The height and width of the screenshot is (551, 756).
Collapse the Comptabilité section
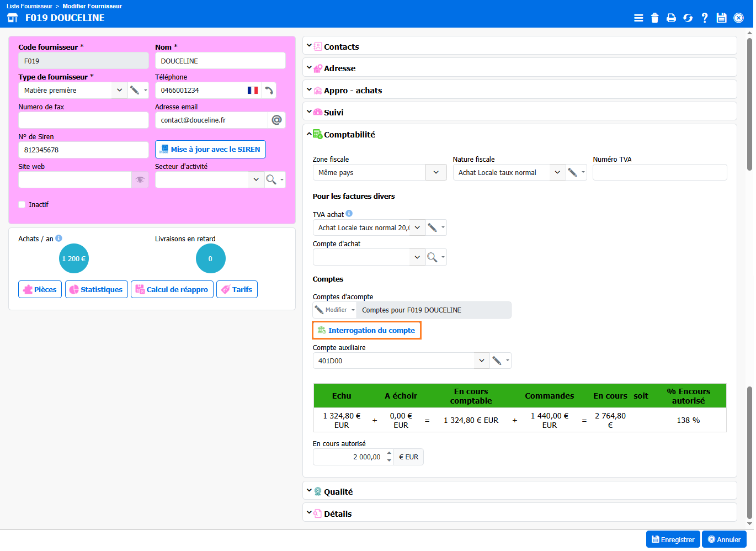tap(349, 135)
